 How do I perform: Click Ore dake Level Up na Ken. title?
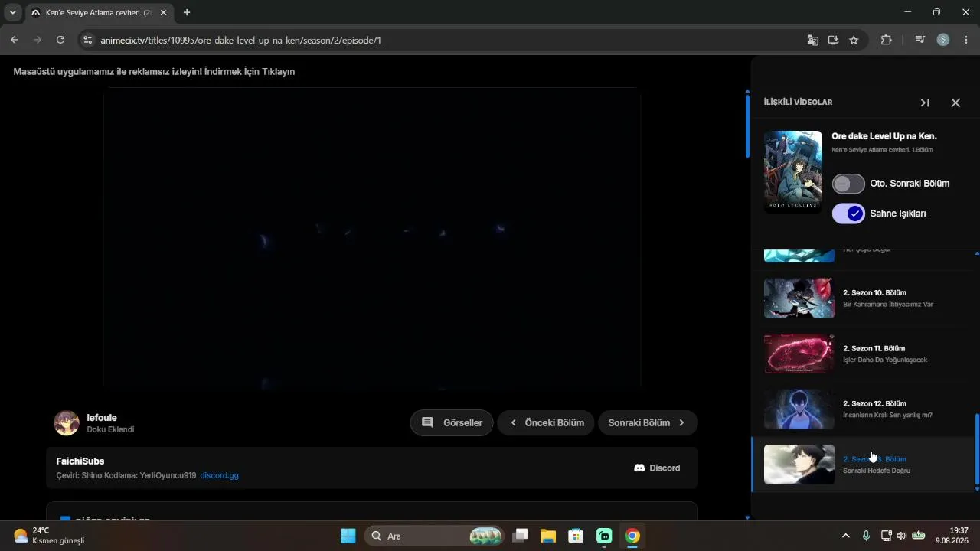(x=884, y=136)
